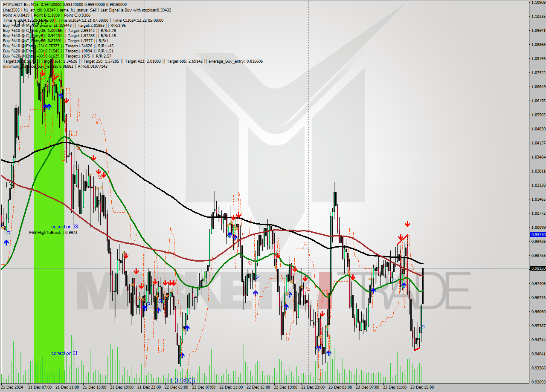Screen dimensions: 546x392
Task: Click the 1.00772 price axis value
Action: pos(539,213)
